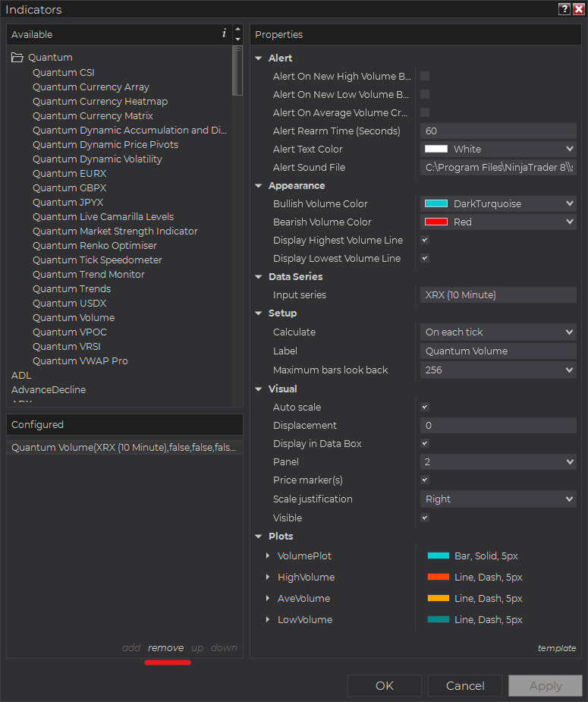
Task: Select configured Quantum Volume(XRX) indicator
Action: [124, 447]
